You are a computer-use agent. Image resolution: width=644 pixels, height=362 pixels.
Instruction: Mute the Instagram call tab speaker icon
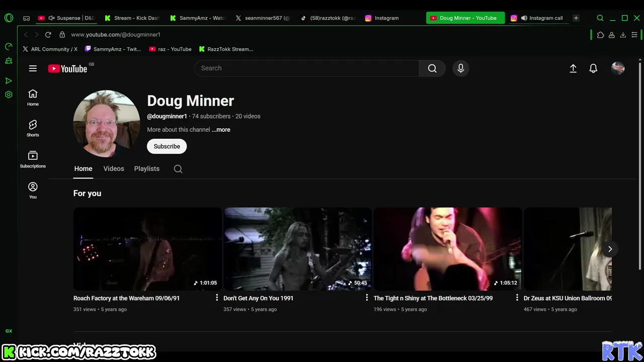click(524, 18)
